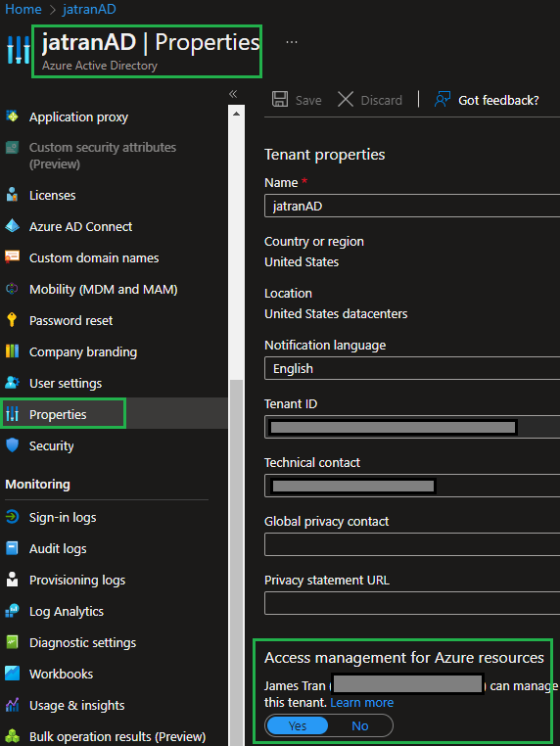Click the jatranAD breadcrumb link

point(89,9)
